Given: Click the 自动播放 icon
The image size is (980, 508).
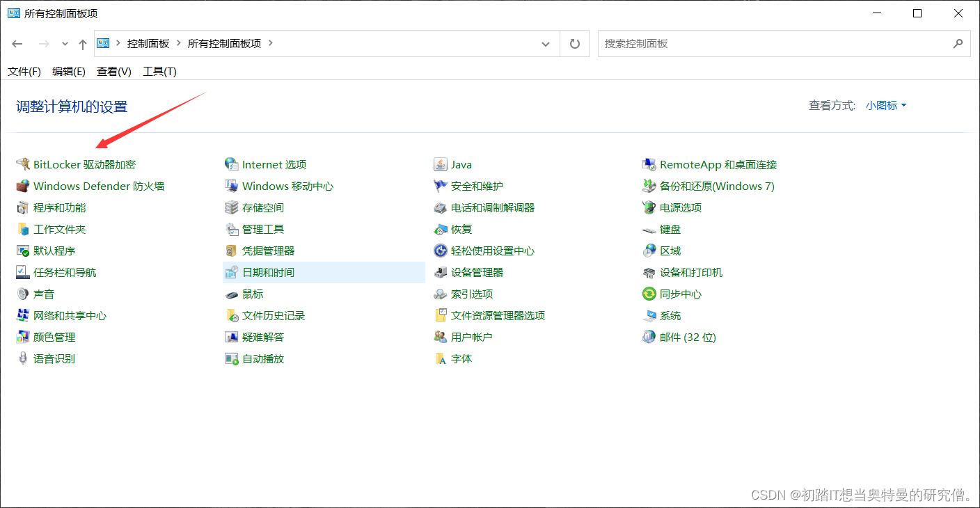Looking at the screenshot, I should pos(232,359).
